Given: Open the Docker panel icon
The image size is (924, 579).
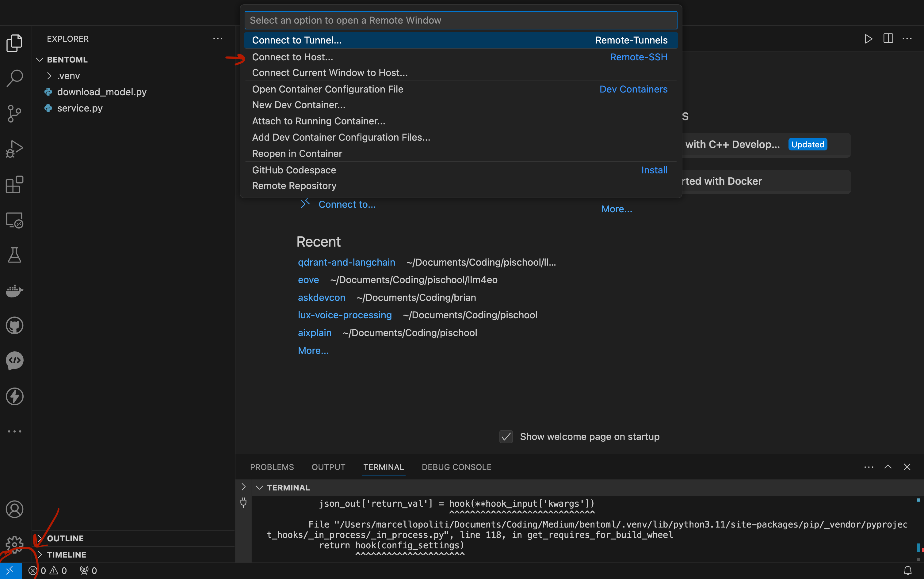Looking at the screenshot, I should click(15, 291).
